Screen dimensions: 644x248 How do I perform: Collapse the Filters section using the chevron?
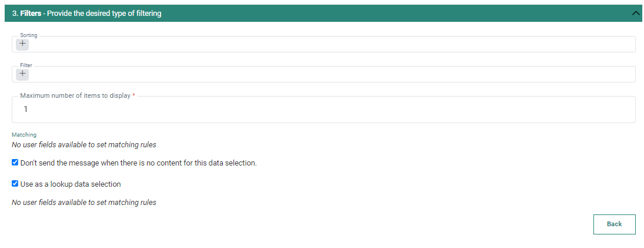tap(636, 13)
